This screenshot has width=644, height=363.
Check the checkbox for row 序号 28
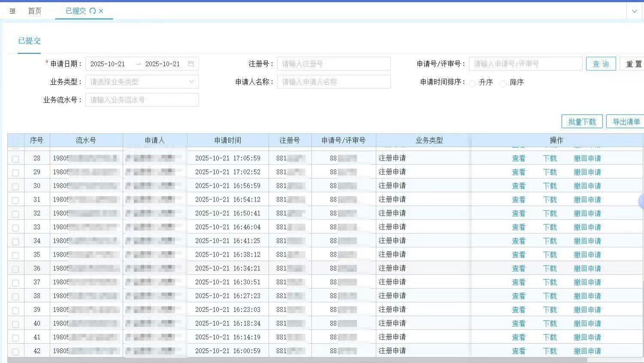(x=15, y=158)
